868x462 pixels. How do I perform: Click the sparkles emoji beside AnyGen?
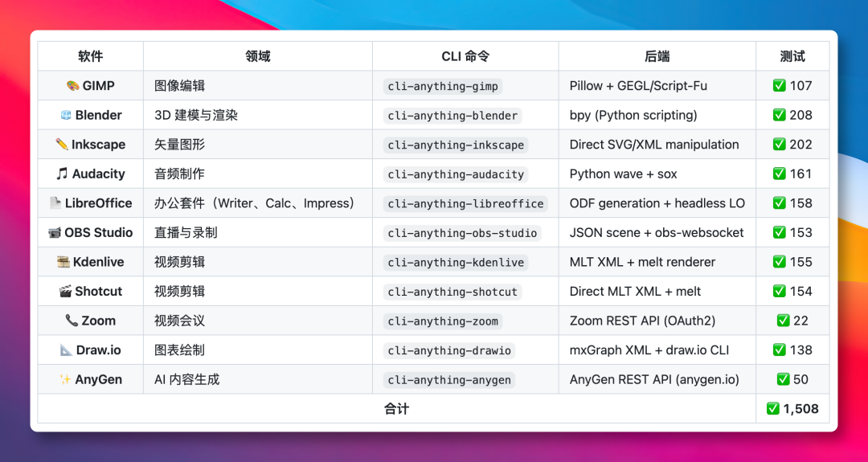point(65,379)
